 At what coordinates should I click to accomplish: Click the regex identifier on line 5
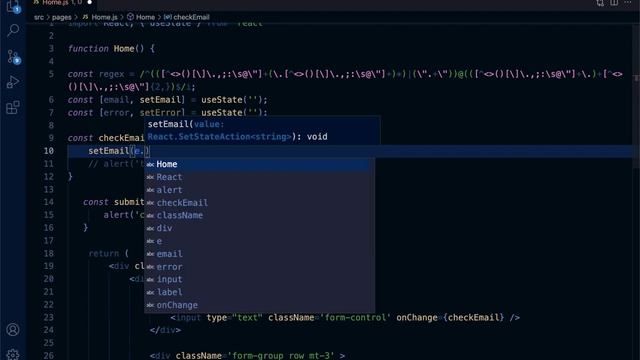click(x=111, y=74)
